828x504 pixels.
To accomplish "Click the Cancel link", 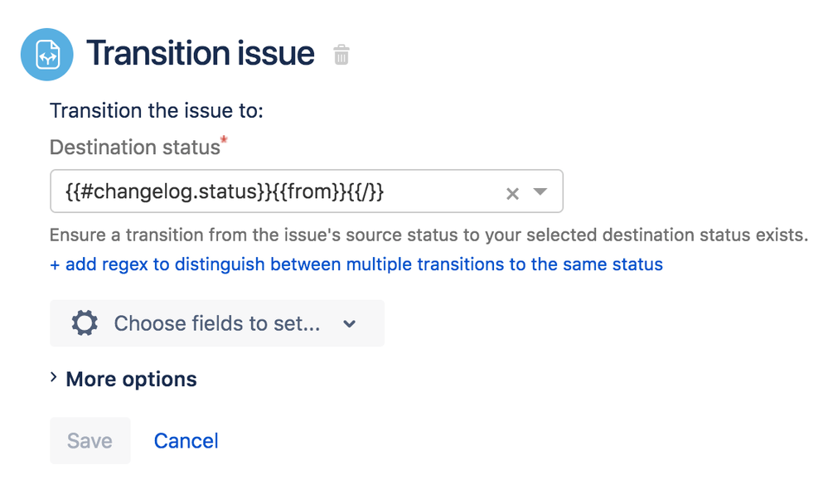I will [x=186, y=441].
